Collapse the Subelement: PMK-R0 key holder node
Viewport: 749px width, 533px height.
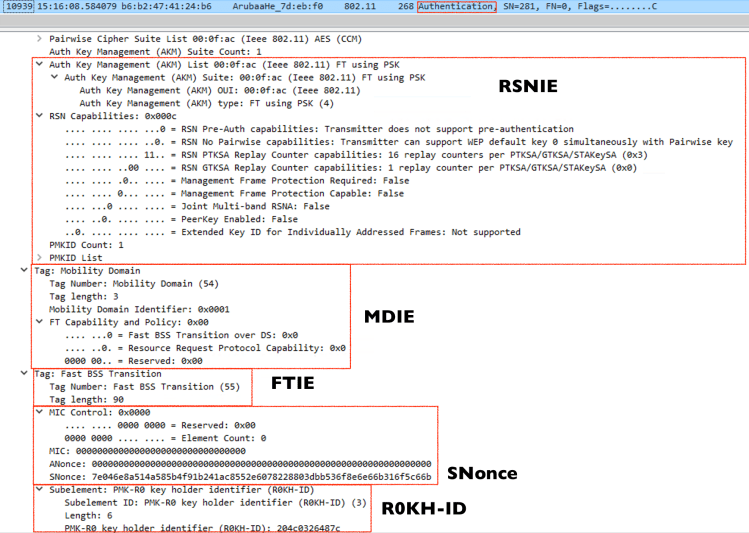(38, 490)
